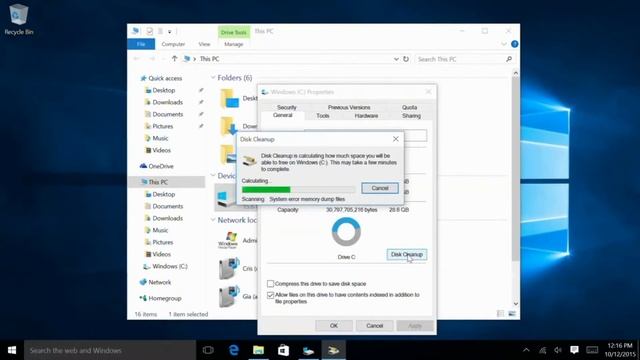Image resolution: width=640 pixels, height=360 pixels.
Task: Go up one level with the up arrow
Action: [x=174, y=59]
